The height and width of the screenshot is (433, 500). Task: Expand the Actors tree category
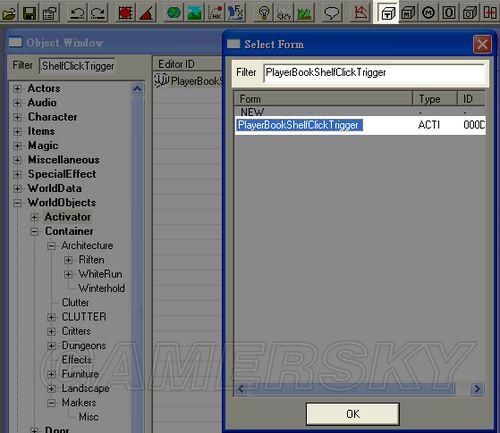pyautogui.click(x=17, y=89)
